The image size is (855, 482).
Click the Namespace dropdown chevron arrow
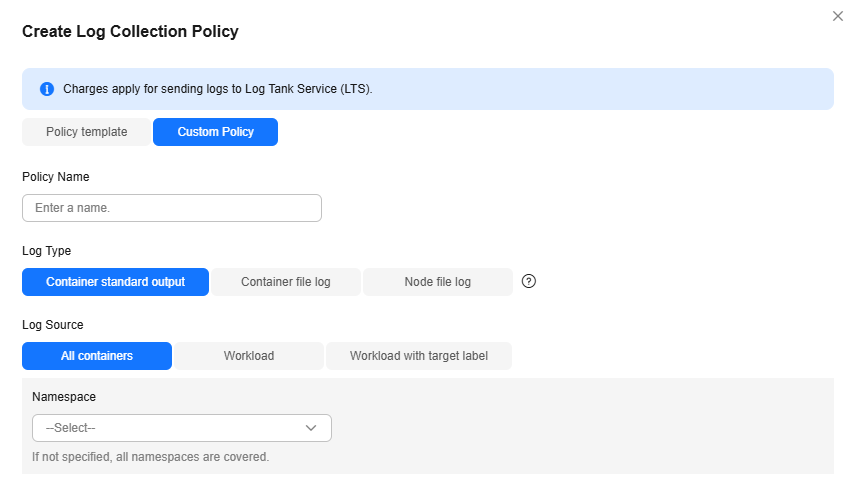[311, 428]
